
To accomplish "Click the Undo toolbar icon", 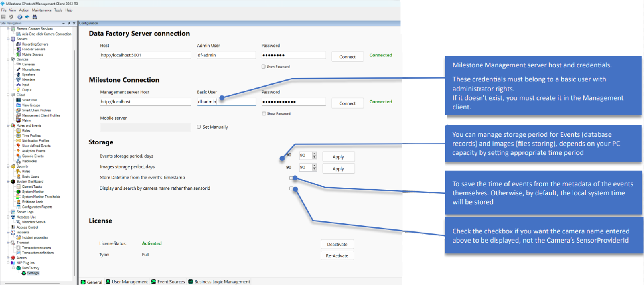I will tap(11, 17).
